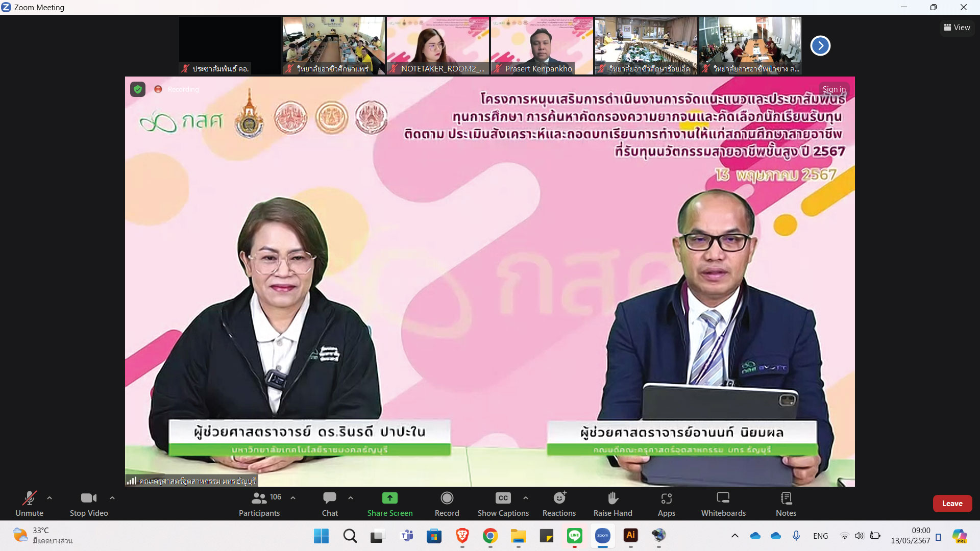Stop Video camera toggle

89,504
